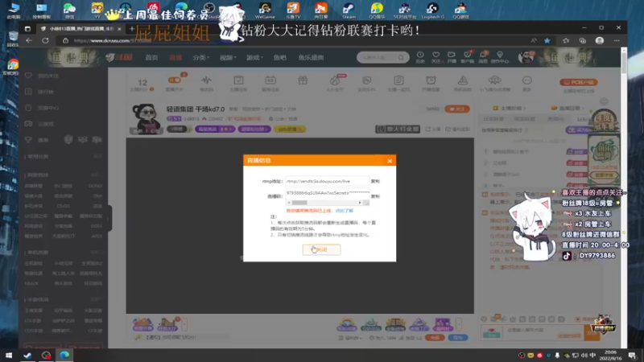This screenshot has height=362, width=644.
Task: Click the search magnifier icon
Action: click(401, 57)
